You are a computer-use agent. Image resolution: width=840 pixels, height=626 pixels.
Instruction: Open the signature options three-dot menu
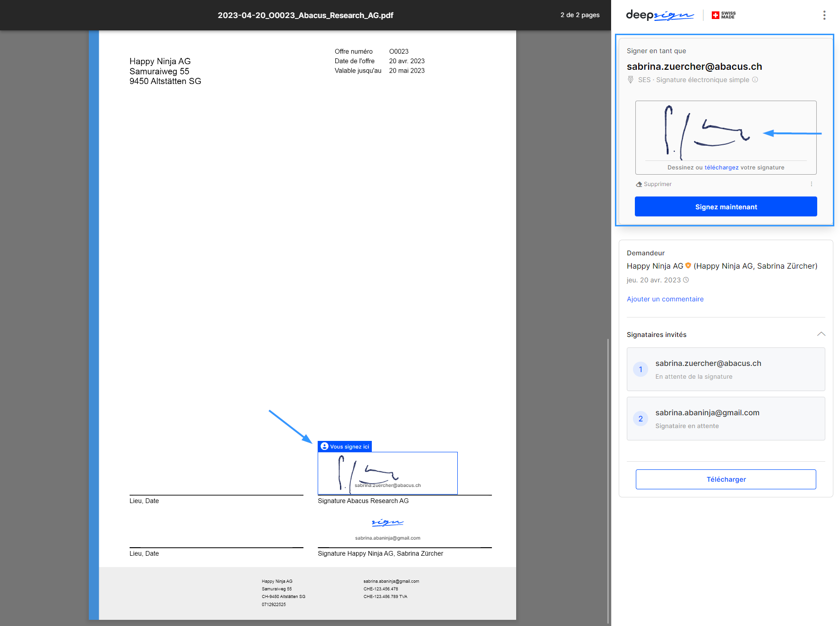[811, 184]
